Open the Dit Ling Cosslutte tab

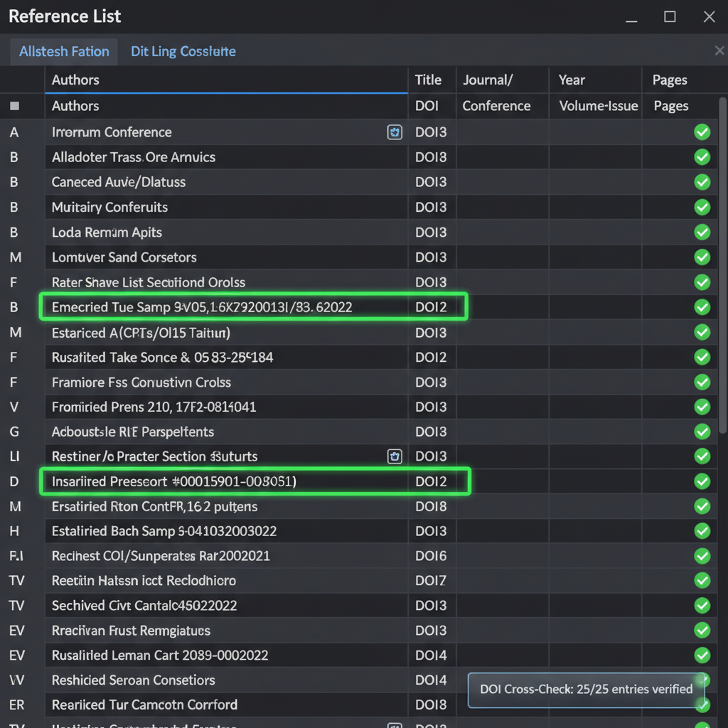click(x=183, y=51)
